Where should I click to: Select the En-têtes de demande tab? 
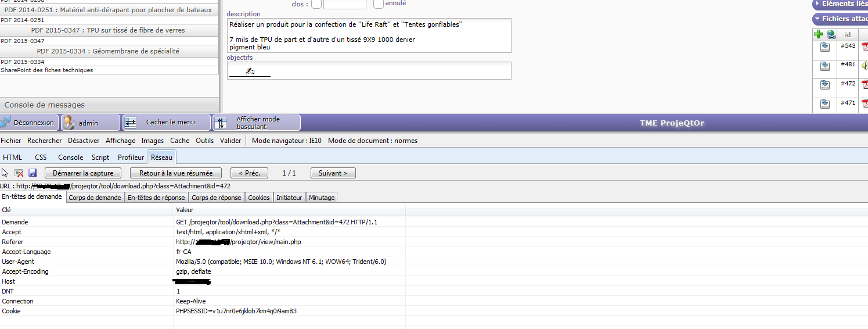pos(32,197)
